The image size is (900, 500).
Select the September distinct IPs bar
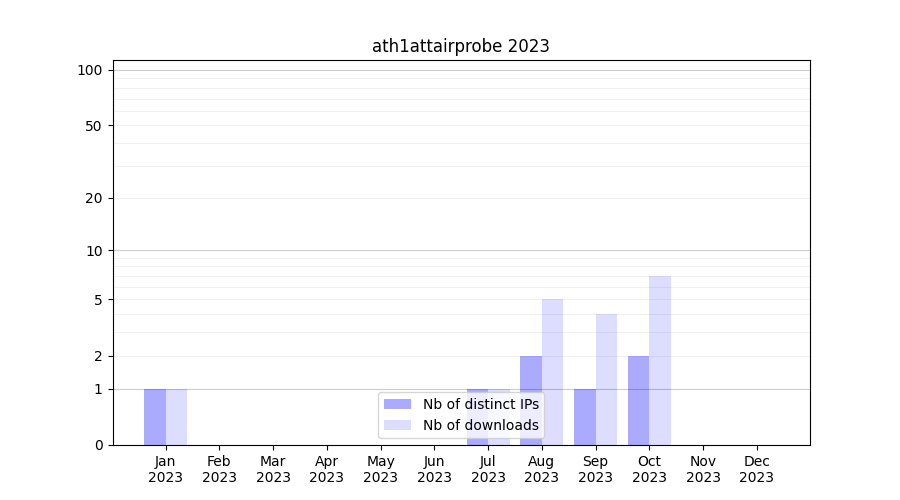click(585, 417)
